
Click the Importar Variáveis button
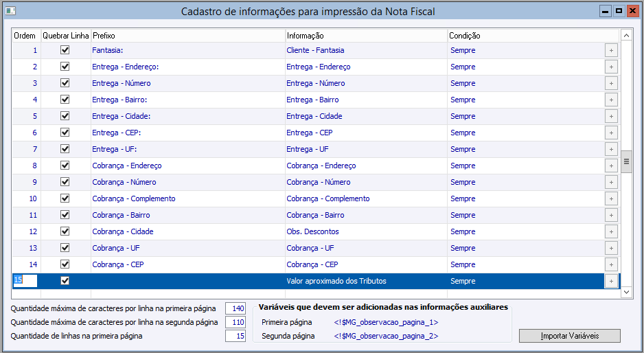coord(570,336)
